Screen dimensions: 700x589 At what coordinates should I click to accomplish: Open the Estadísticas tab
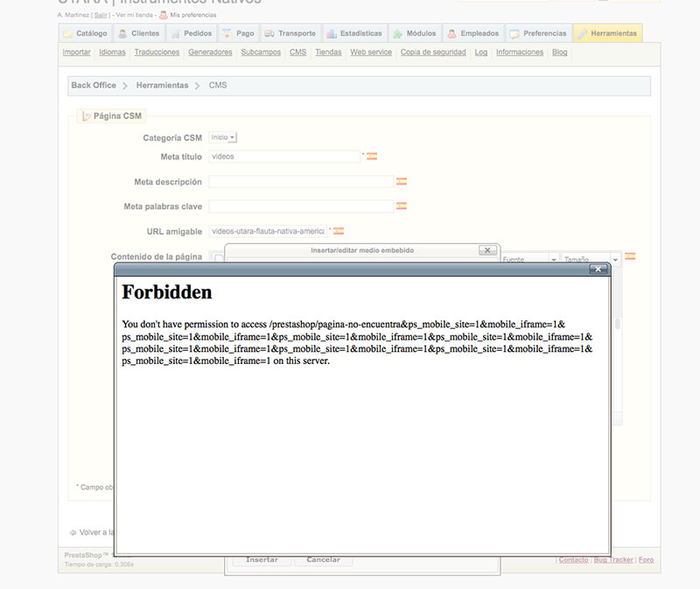[x=354, y=33]
